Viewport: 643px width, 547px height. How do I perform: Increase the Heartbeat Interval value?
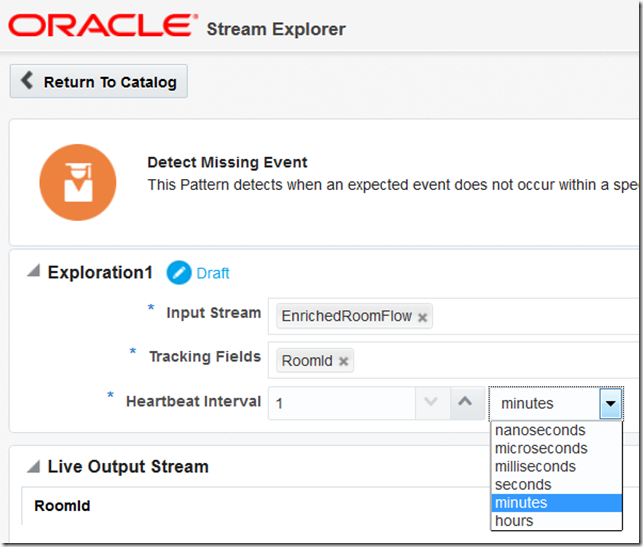tap(465, 402)
